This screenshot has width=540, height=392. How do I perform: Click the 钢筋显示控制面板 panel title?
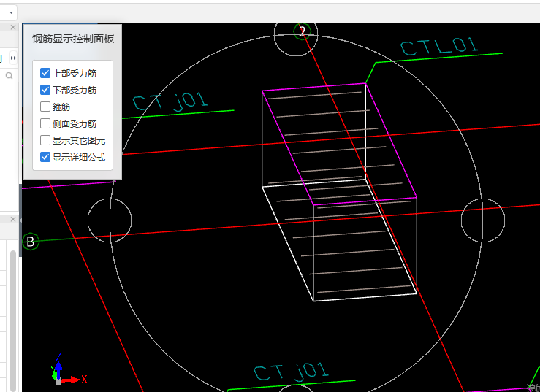coord(73,39)
